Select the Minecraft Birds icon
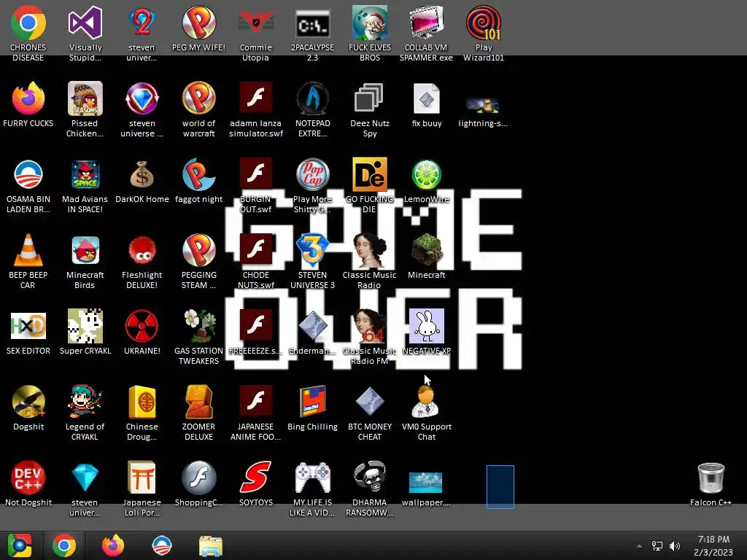Image resolution: width=747 pixels, height=560 pixels. [85, 250]
